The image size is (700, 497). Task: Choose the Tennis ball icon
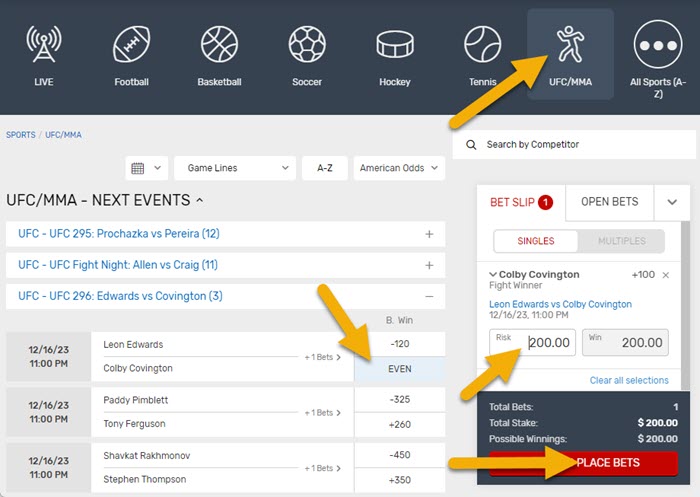pos(482,45)
